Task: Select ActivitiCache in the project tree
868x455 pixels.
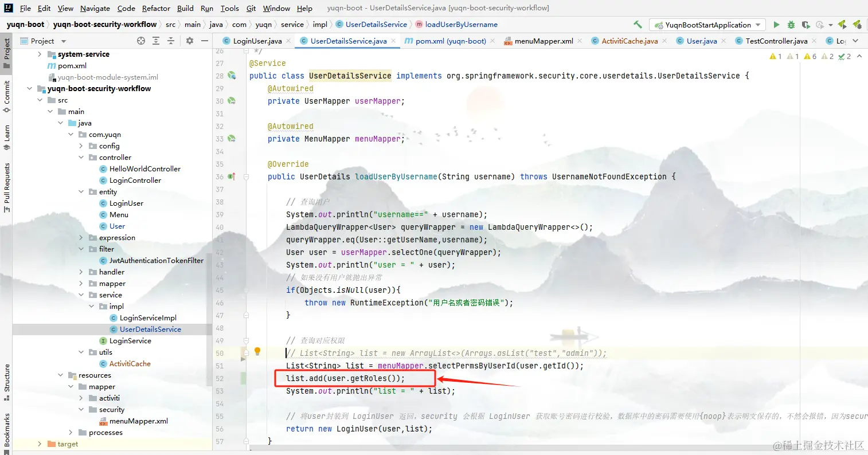Action: 130,363
